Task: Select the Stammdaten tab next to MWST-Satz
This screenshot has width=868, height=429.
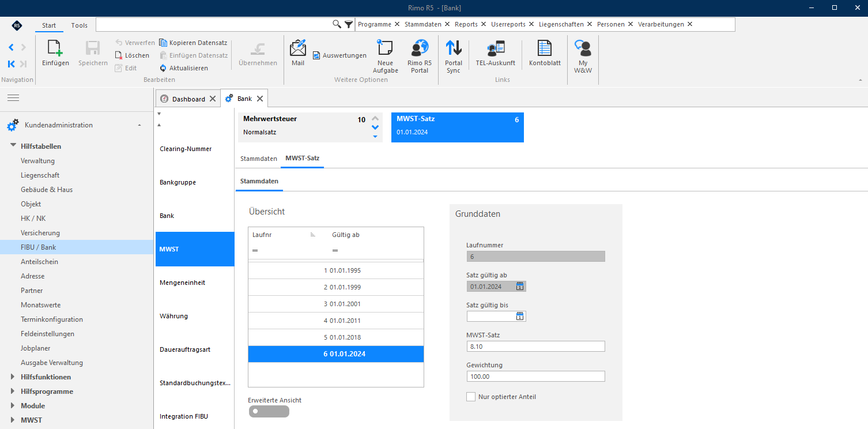Action: (259, 158)
